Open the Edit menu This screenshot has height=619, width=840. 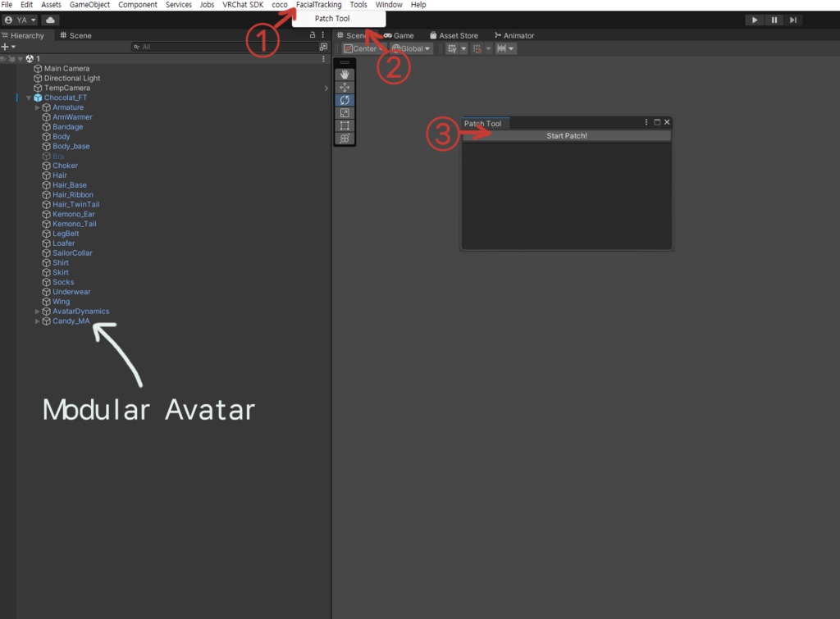tap(27, 5)
